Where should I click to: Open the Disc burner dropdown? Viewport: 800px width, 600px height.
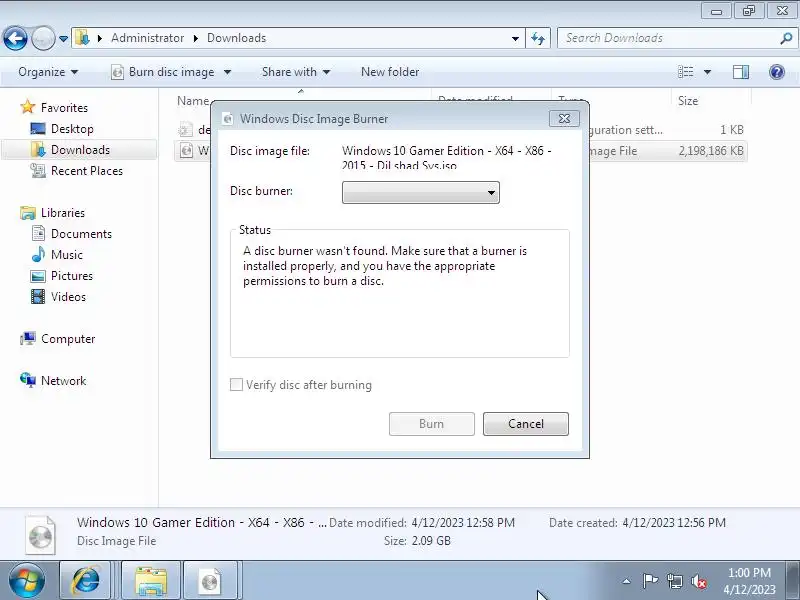pyautogui.click(x=420, y=192)
